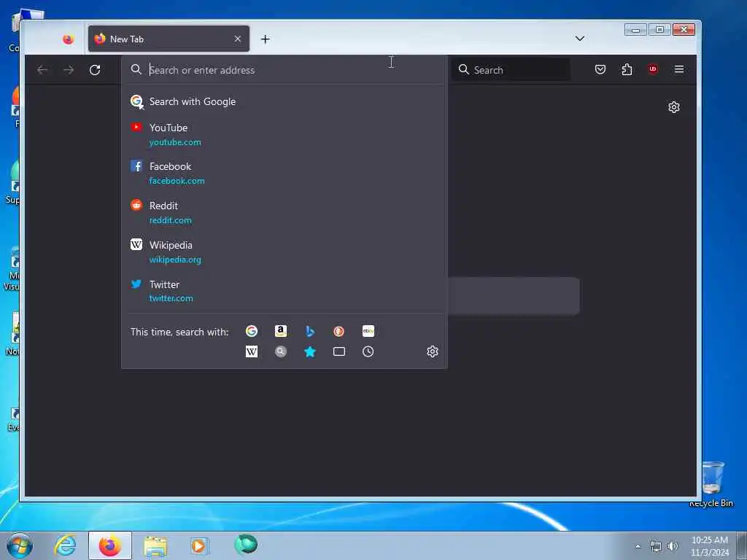The width and height of the screenshot is (747, 560).
Task: Open the Facebook suggestion
Action: pos(285,174)
